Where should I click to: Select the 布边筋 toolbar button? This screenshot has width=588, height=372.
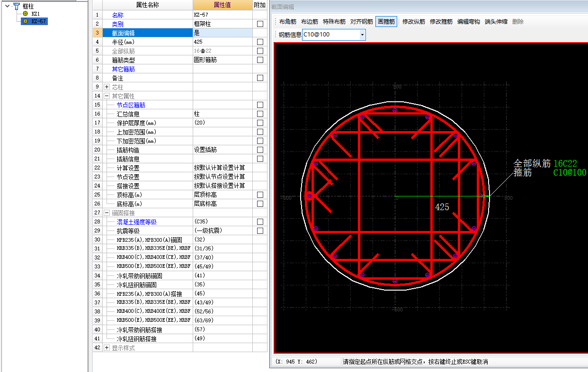tap(310, 22)
